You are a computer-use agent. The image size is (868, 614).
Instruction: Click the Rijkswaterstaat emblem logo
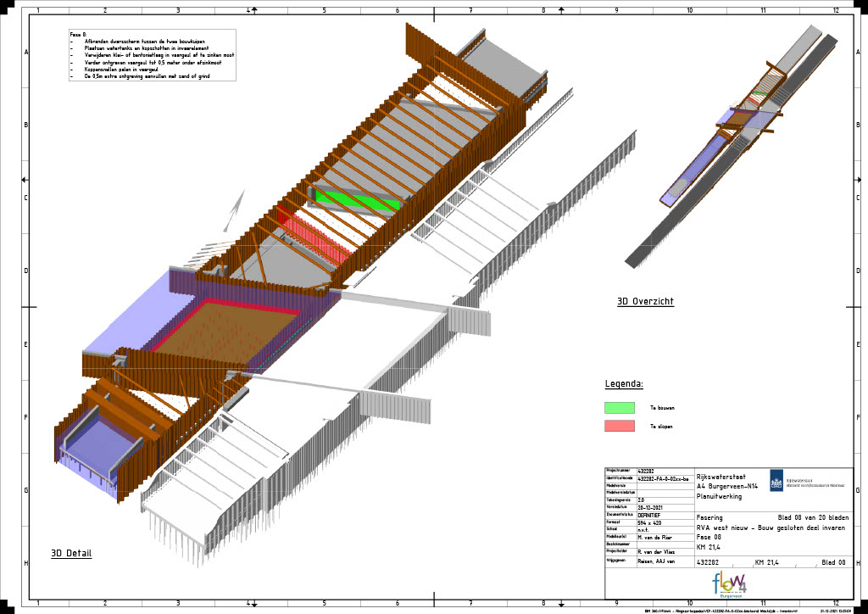[776, 481]
